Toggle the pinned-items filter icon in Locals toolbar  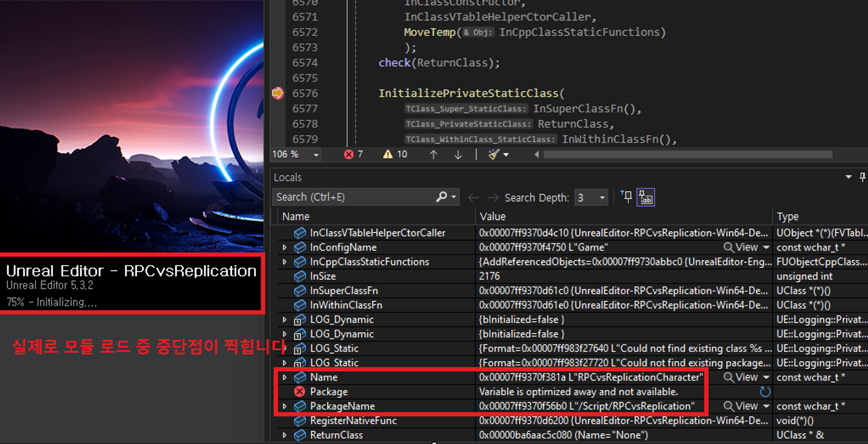click(626, 197)
